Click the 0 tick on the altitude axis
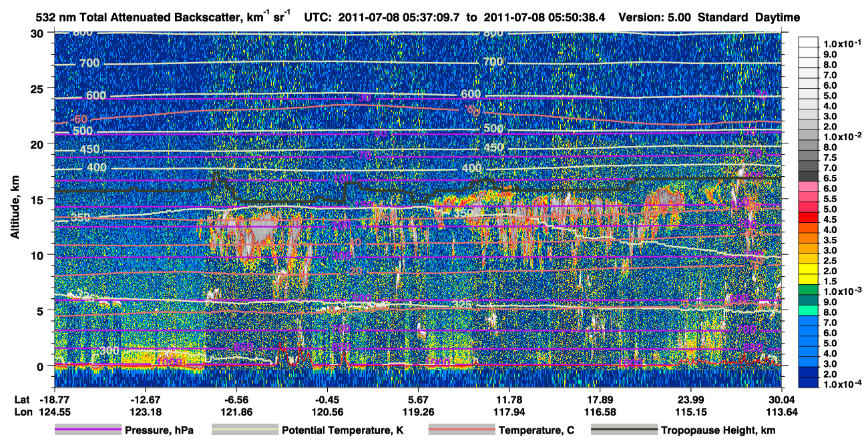 (x=39, y=366)
